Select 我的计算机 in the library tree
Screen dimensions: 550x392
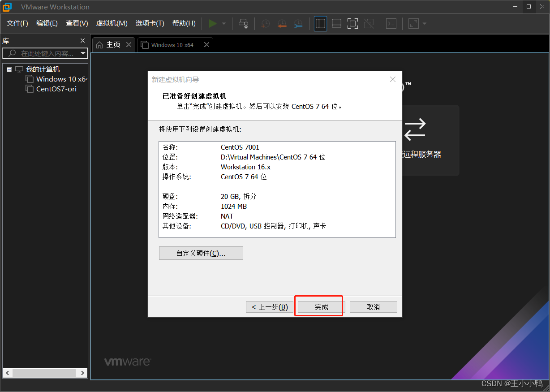pos(43,69)
